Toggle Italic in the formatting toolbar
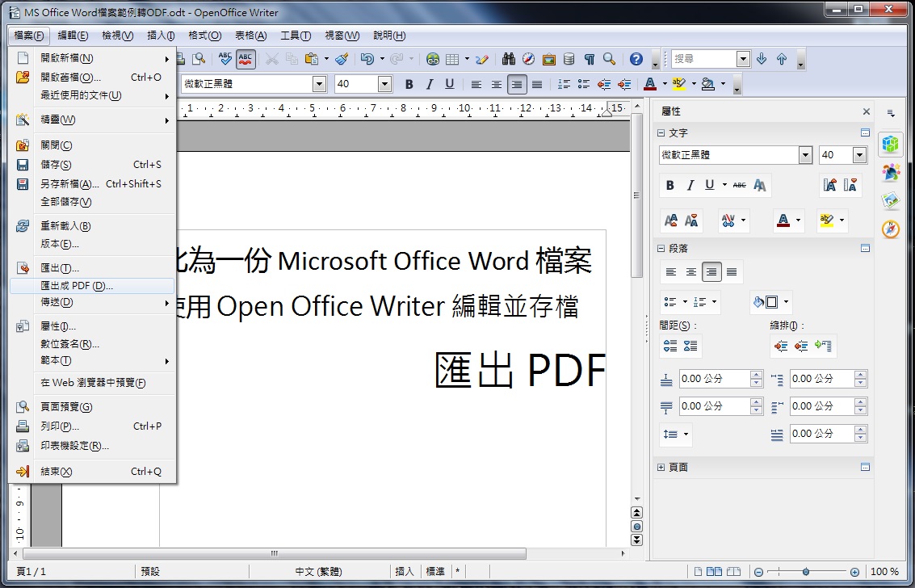Screen dimensions: 915x588 pyautogui.click(x=430, y=84)
